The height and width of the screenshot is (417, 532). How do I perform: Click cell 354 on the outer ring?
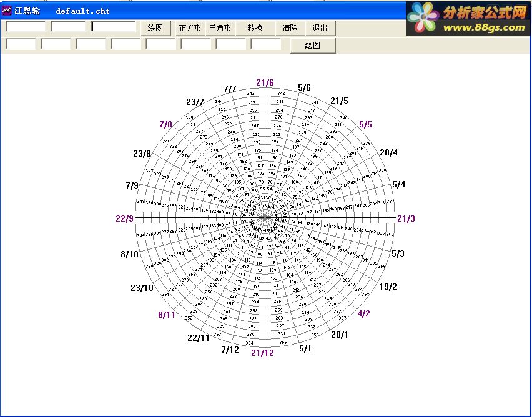click(249, 343)
